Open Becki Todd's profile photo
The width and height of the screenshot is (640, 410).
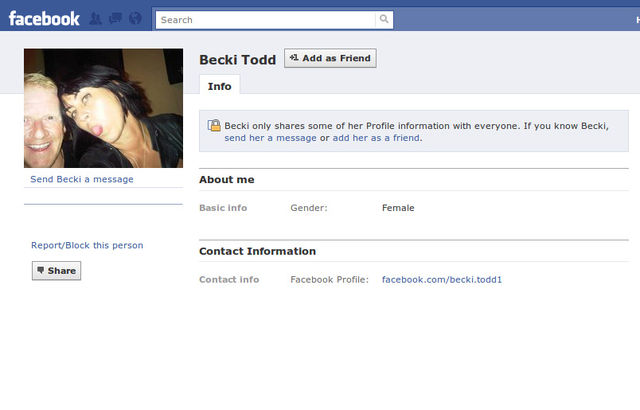tap(103, 108)
